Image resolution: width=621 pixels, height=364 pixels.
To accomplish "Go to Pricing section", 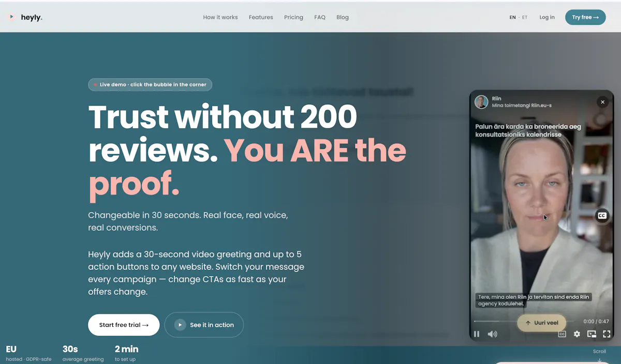I will (x=293, y=17).
